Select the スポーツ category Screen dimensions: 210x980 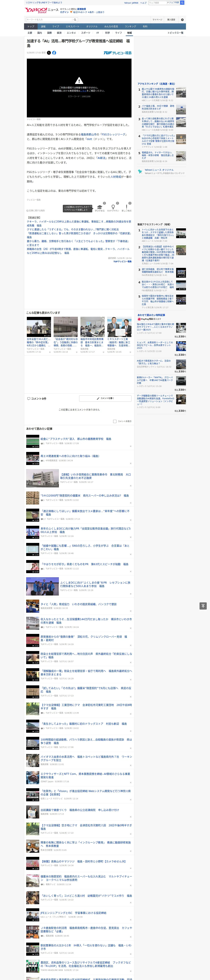86,33
